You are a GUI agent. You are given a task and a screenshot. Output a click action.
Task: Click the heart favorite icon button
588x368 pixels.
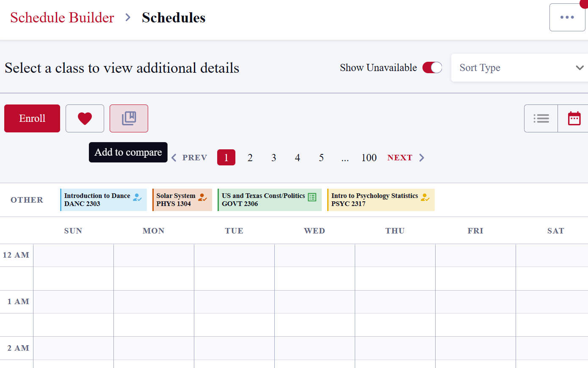tap(85, 118)
